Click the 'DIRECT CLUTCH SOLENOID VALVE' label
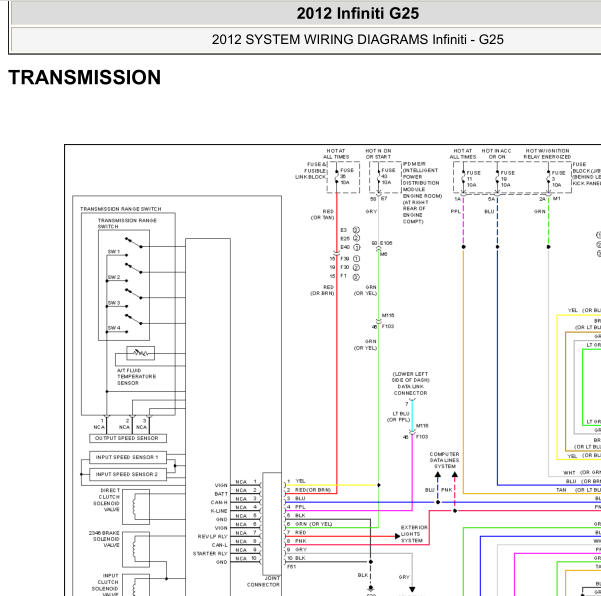601x596 pixels. point(107,500)
